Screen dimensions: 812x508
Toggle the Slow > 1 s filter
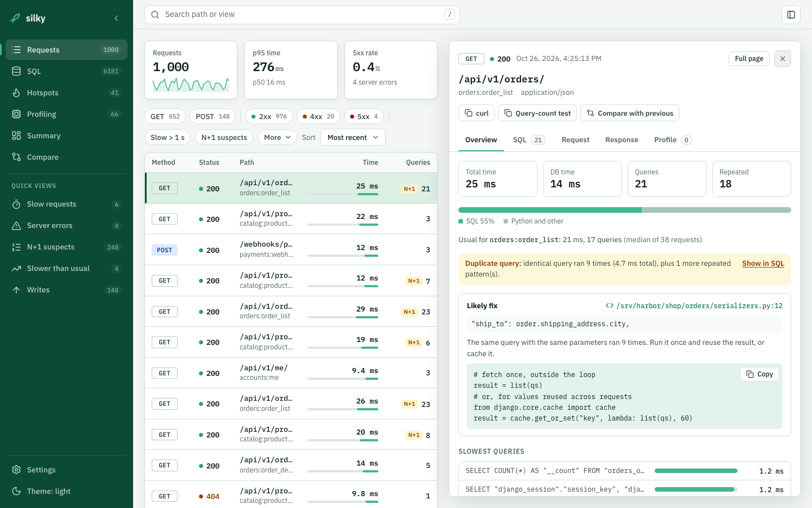click(x=167, y=137)
